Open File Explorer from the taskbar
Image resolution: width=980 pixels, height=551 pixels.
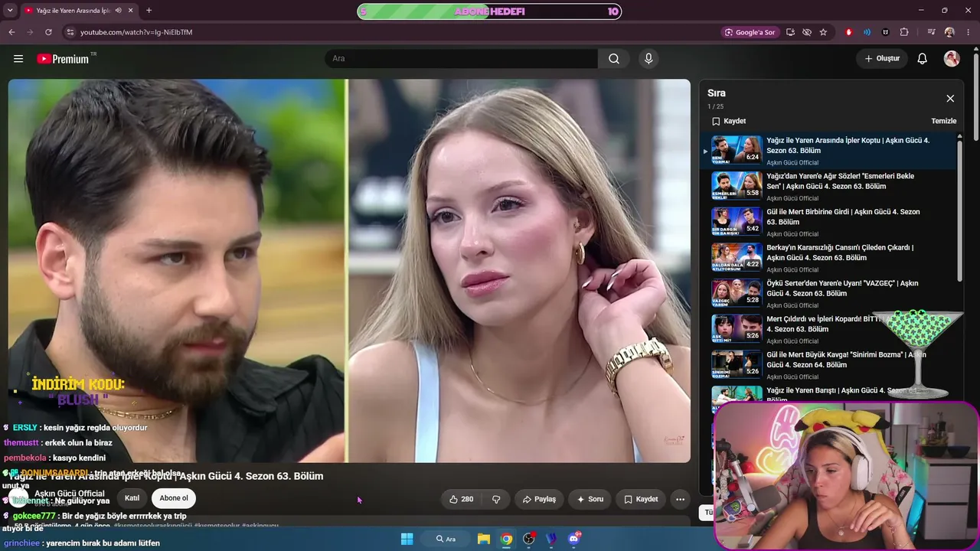pos(484,539)
